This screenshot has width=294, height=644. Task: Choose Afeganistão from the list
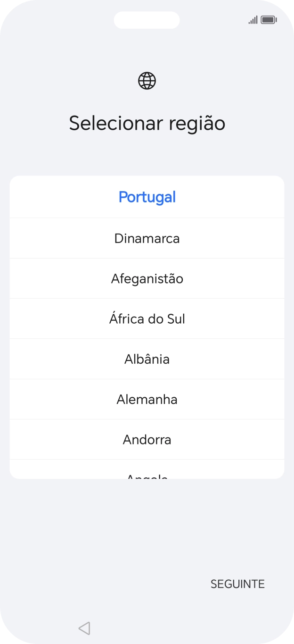tap(147, 278)
